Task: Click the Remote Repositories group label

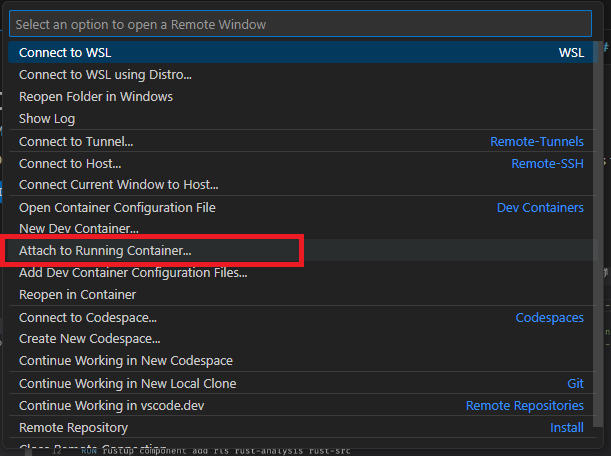Action: pos(524,405)
